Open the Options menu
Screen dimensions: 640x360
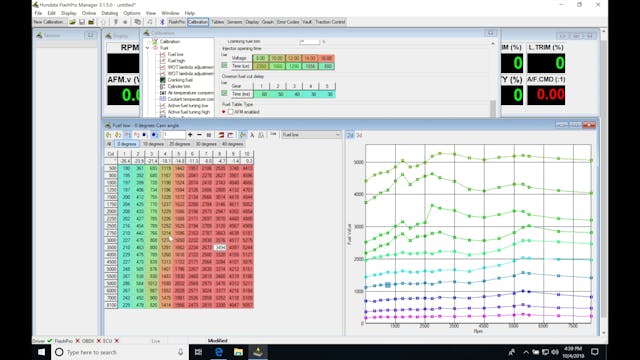132,13
